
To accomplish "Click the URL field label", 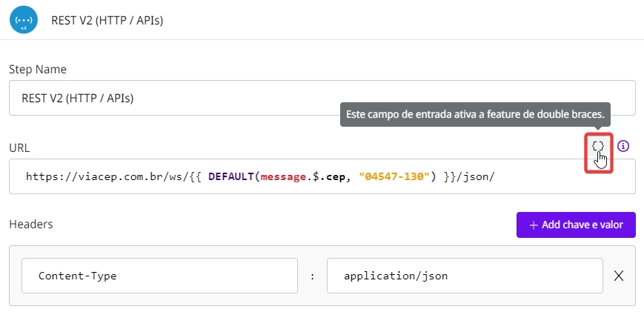I will 19,147.
